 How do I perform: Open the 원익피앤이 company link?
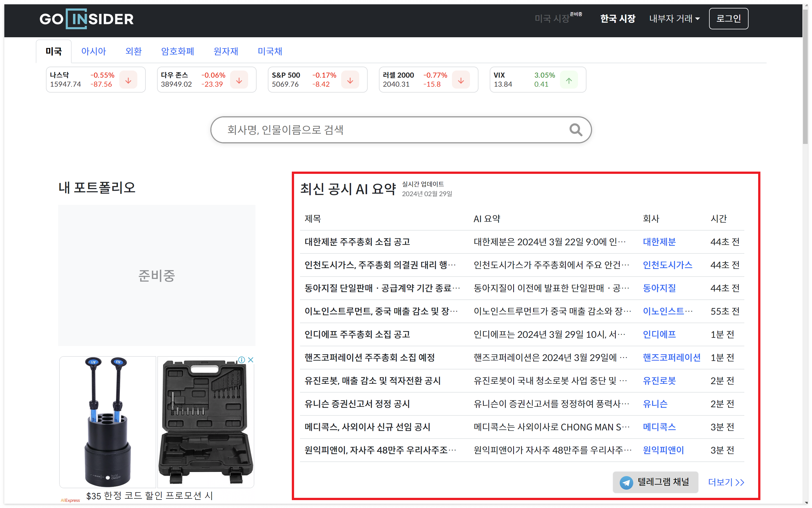[663, 450]
